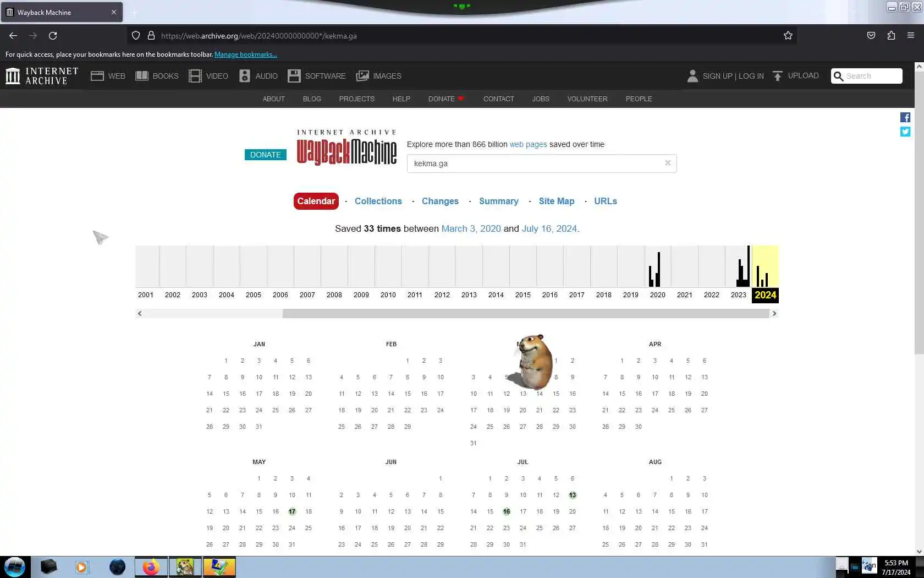Click the SIGN UP link
The image size is (924, 578).
point(717,76)
